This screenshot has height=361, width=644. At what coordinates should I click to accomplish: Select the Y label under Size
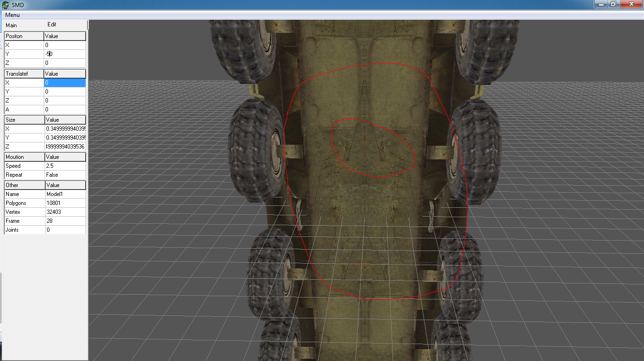pyautogui.click(x=24, y=138)
